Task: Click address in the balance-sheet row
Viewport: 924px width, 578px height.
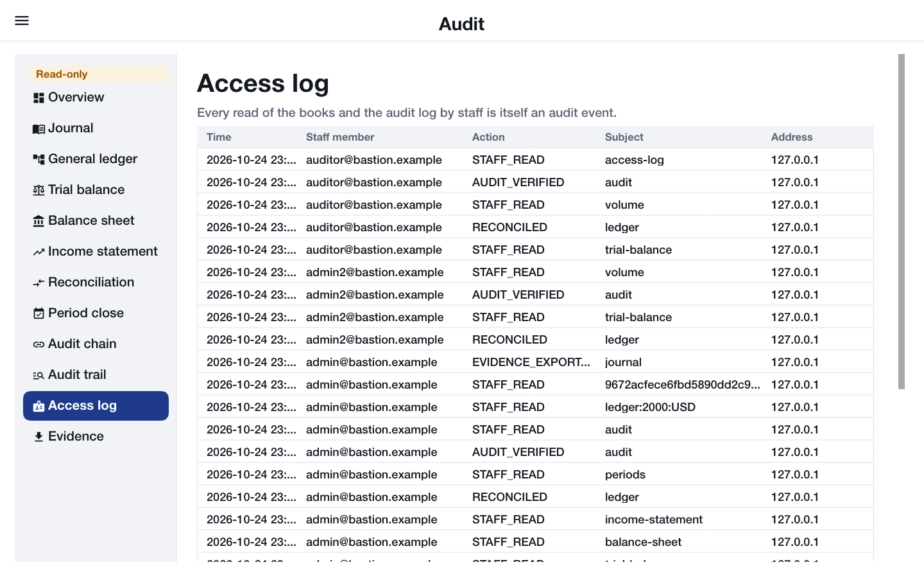Action: [x=795, y=542]
